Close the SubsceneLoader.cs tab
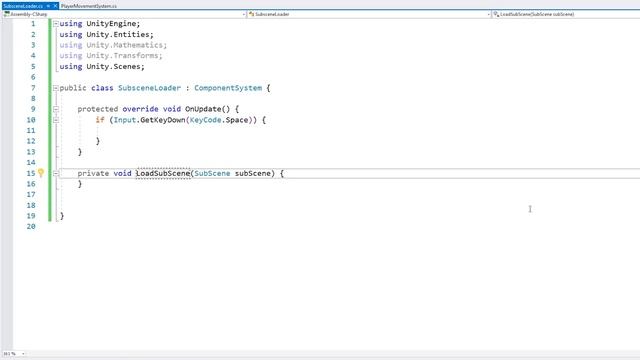640x360 pixels. tap(56, 6)
